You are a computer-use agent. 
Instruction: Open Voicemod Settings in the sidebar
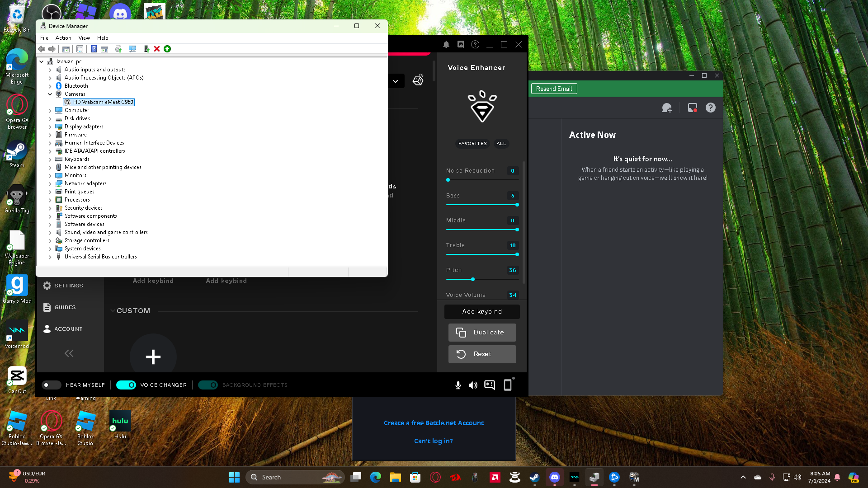point(63,286)
